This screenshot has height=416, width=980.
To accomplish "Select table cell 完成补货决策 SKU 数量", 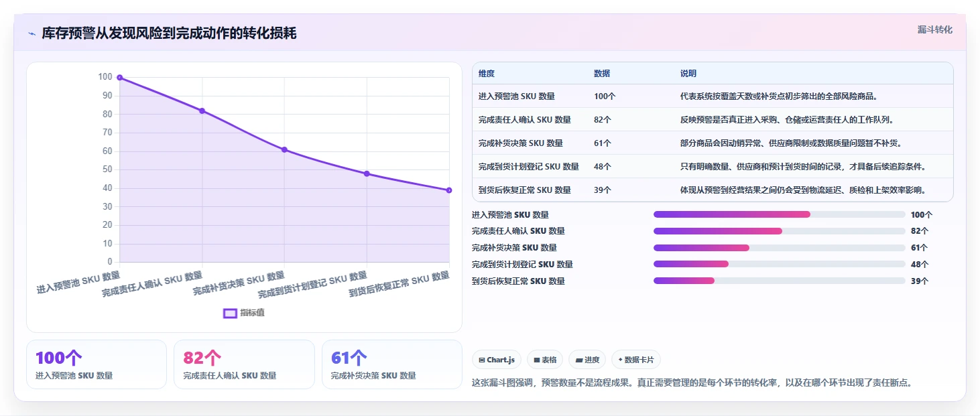I will point(521,143).
